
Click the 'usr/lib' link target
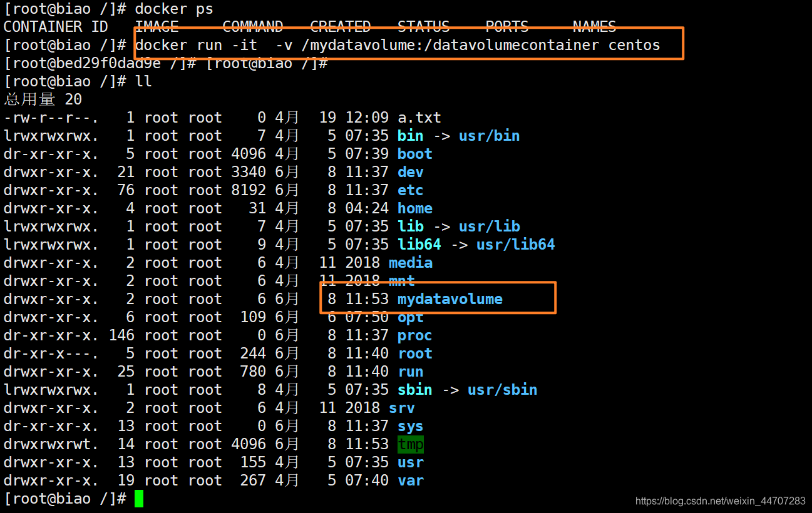tap(490, 226)
